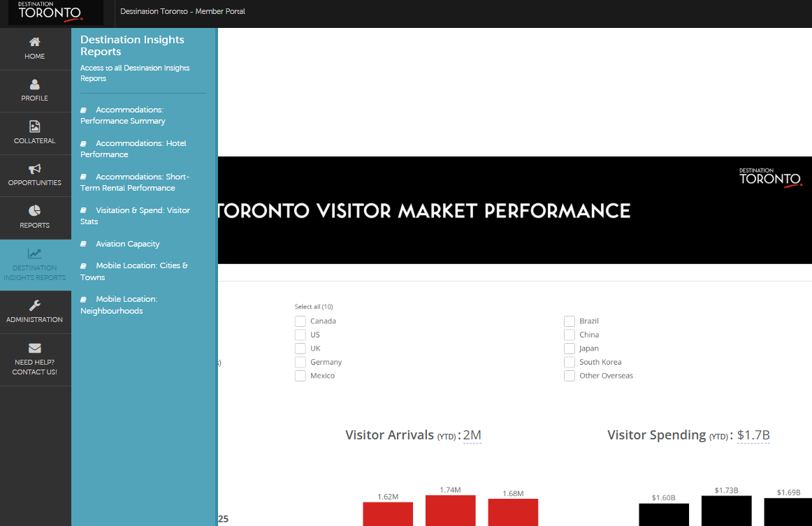
Task: Click the icon next to Accommodations: Hotel Performance
Action: tap(84, 143)
